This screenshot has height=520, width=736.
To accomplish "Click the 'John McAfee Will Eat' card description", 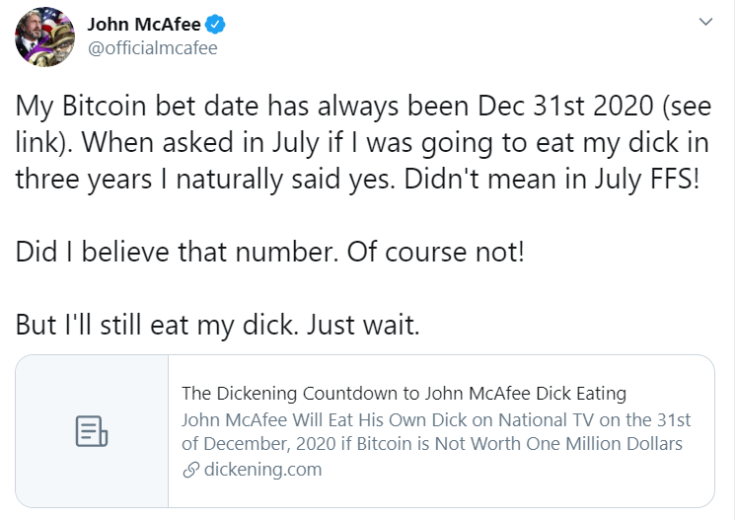I will [436, 432].
